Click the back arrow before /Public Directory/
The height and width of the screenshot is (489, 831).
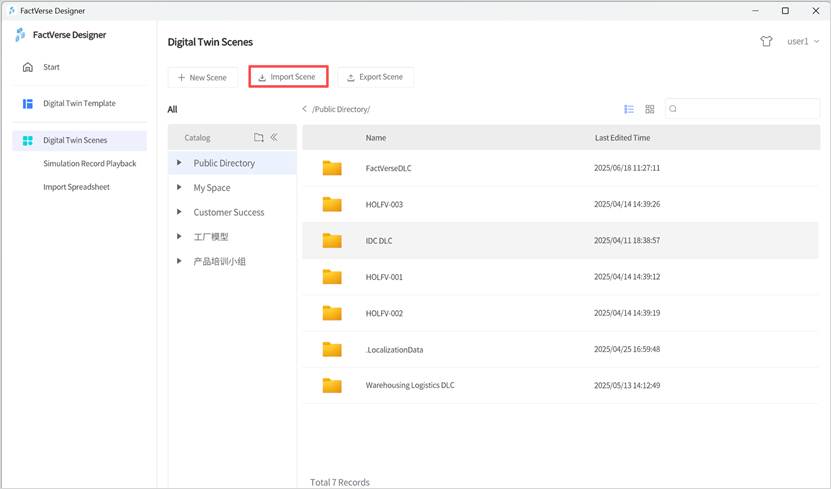pos(304,109)
